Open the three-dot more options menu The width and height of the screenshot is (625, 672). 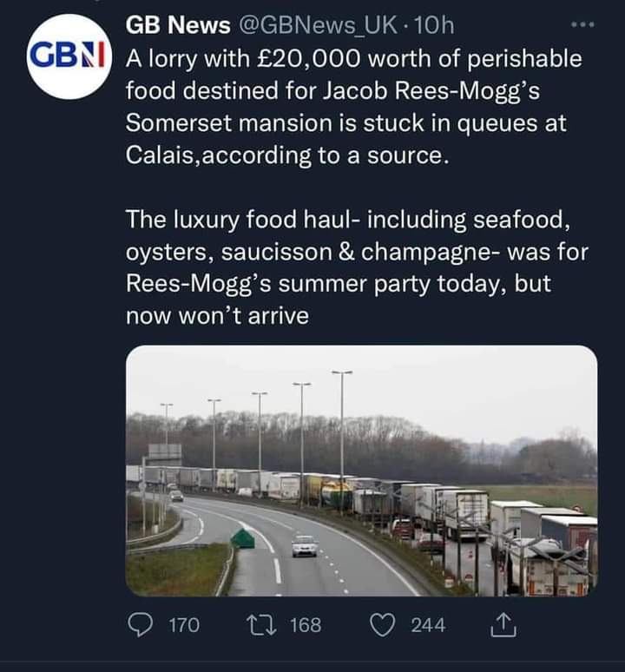[582, 25]
